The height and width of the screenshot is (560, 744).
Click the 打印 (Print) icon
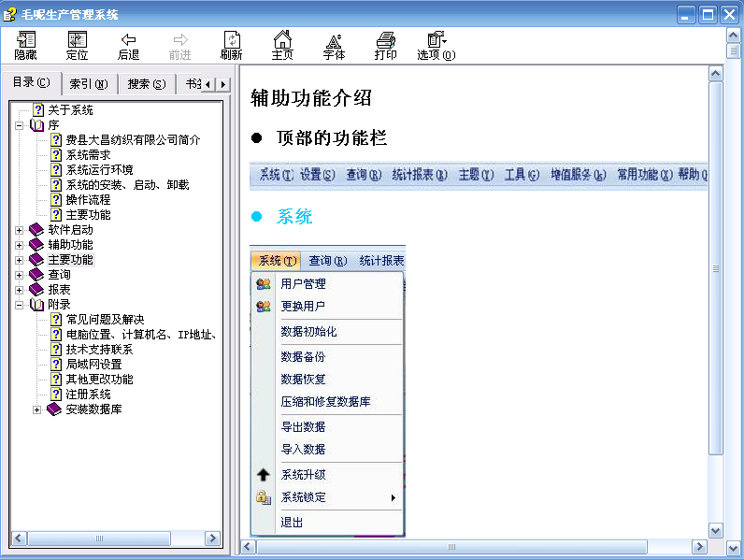click(x=385, y=46)
